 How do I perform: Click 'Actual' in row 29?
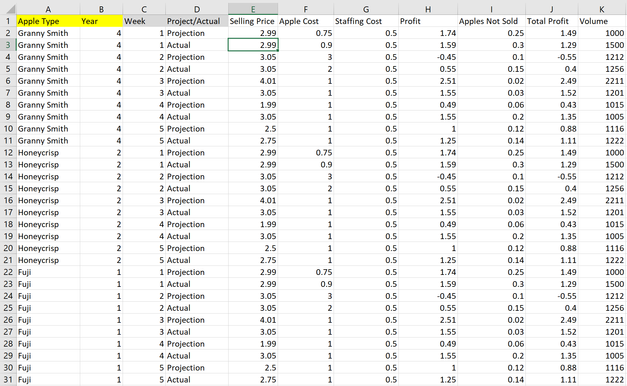coord(179,356)
